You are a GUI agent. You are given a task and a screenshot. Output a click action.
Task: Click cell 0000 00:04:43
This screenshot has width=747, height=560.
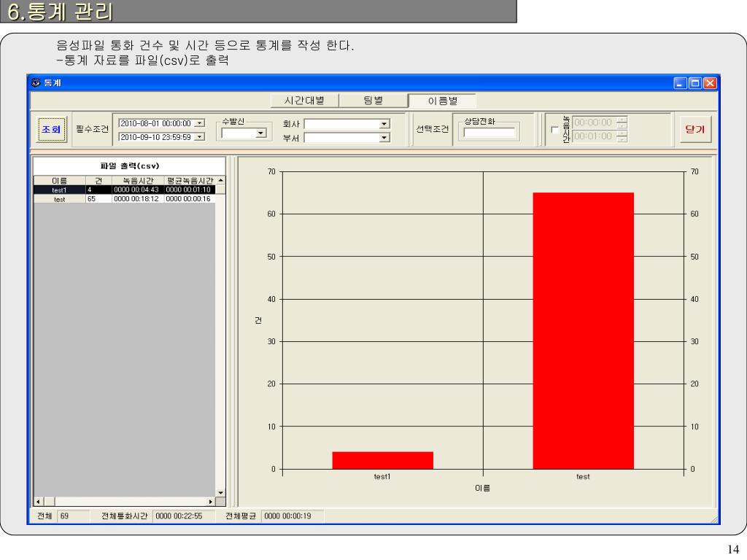(x=138, y=190)
